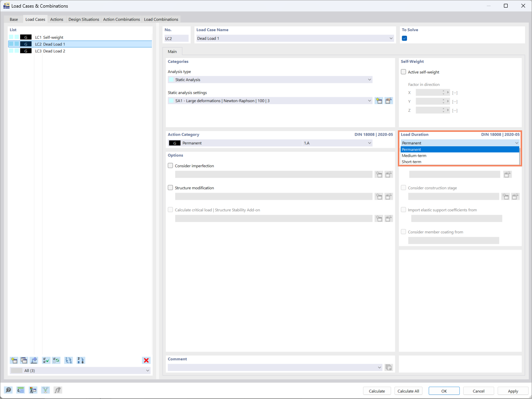Open the Analysis type dropdown

click(x=369, y=79)
